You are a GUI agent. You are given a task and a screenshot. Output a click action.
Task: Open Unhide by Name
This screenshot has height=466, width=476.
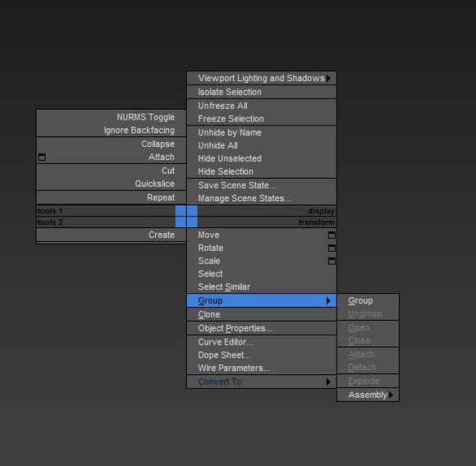pyautogui.click(x=262, y=133)
